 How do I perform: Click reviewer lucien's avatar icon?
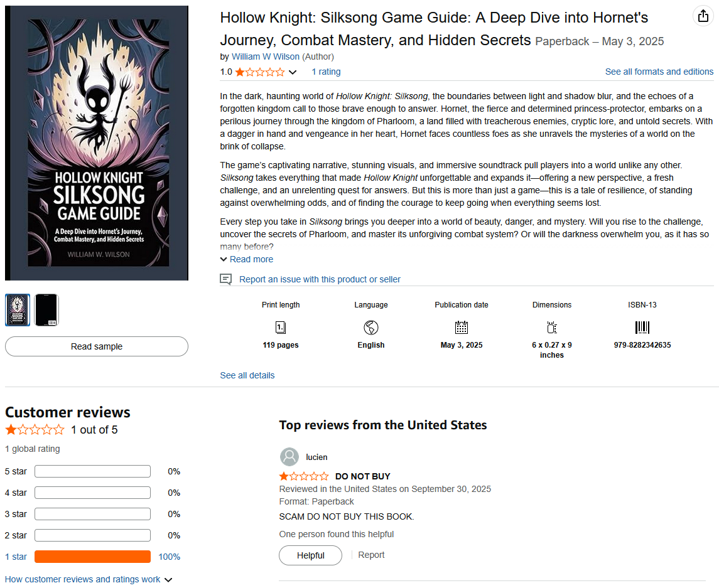[x=289, y=457]
